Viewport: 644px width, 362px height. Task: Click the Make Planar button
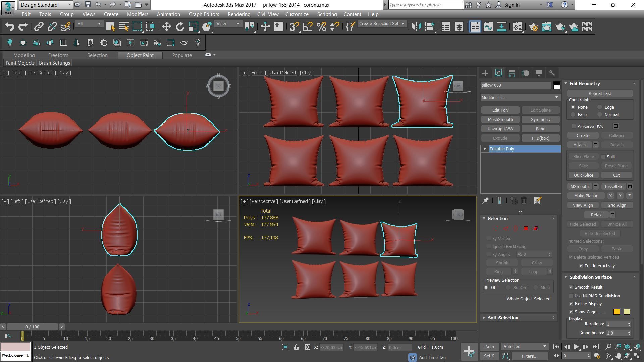[586, 196]
